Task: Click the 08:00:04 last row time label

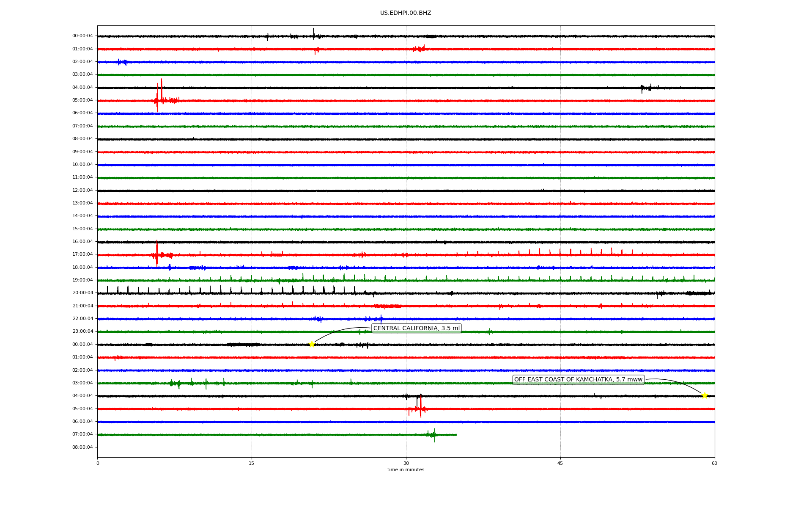Action: click(x=82, y=447)
